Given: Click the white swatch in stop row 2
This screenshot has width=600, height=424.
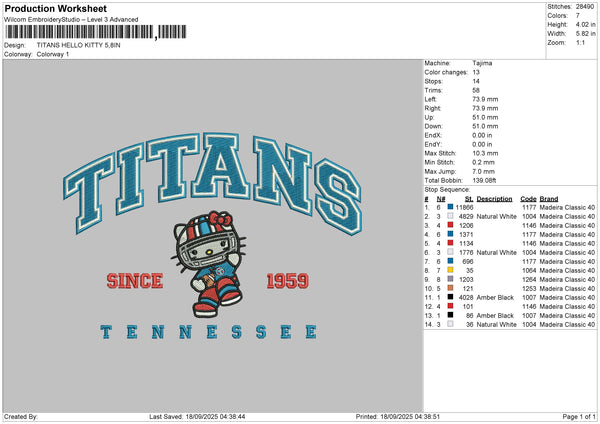Looking at the screenshot, I should [x=450, y=216].
